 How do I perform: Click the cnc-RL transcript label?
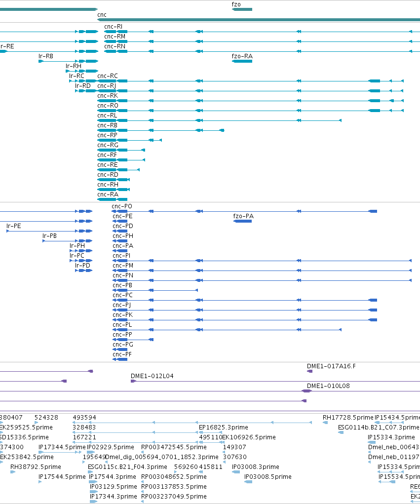[x=107, y=116]
